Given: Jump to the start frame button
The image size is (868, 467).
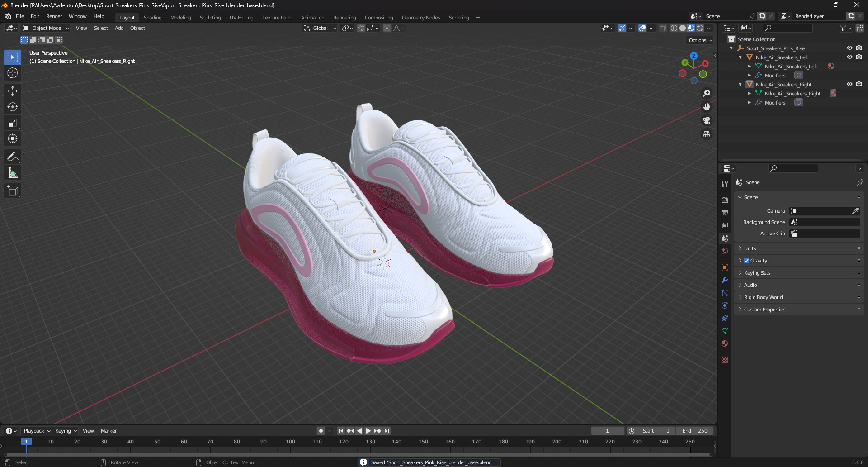Looking at the screenshot, I should pyautogui.click(x=341, y=431).
